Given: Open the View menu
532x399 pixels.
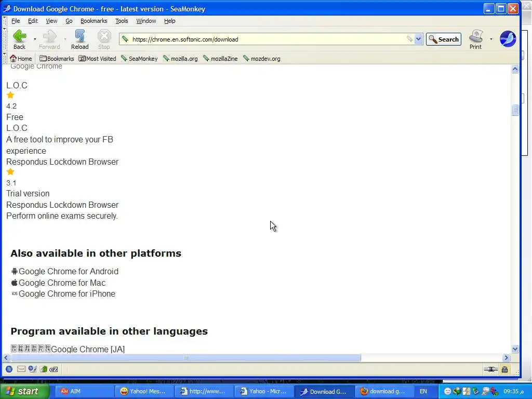Looking at the screenshot, I should 51,21.
